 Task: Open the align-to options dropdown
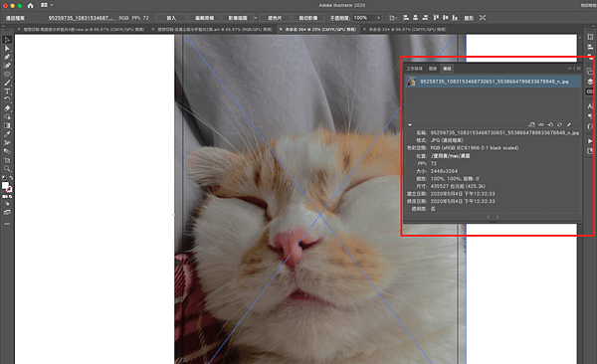click(392, 18)
